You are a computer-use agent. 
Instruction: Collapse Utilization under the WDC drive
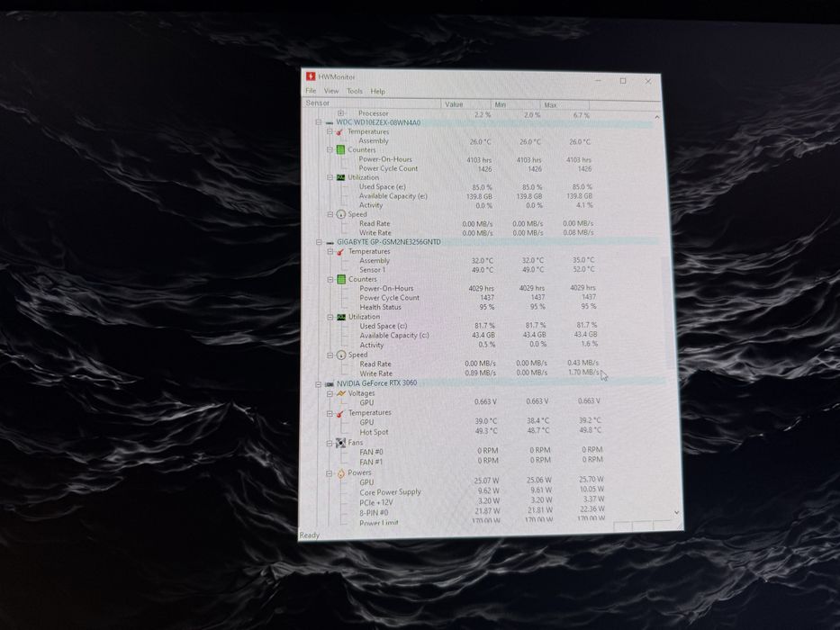(x=330, y=177)
